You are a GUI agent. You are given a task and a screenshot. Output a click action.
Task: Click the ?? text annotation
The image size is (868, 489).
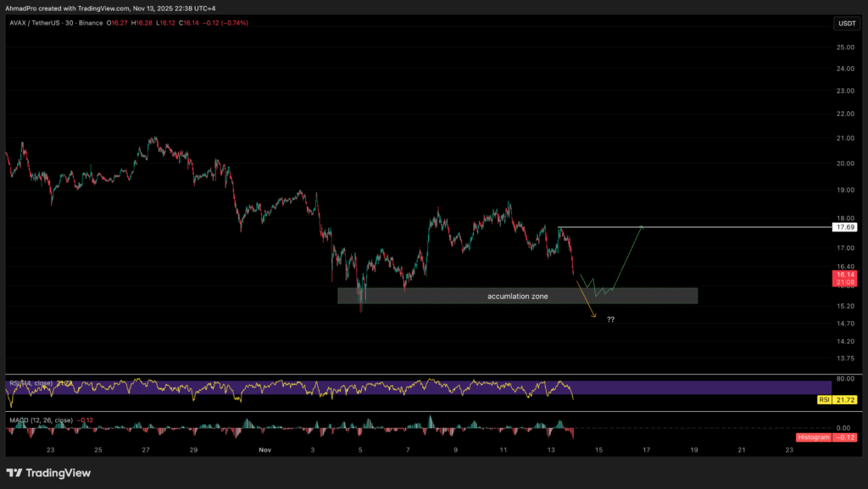click(610, 320)
